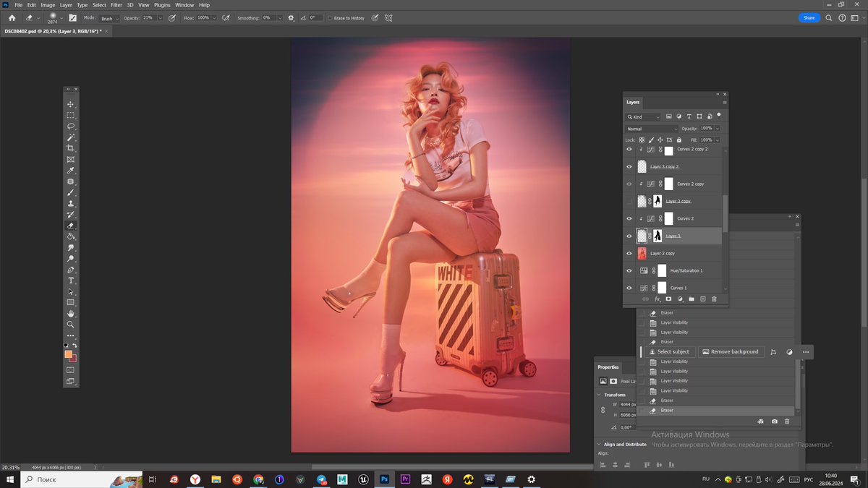This screenshot has width=868, height=488.
Task: Click the Remove background button
Action: pyautogui.click(x=731, y=352)
